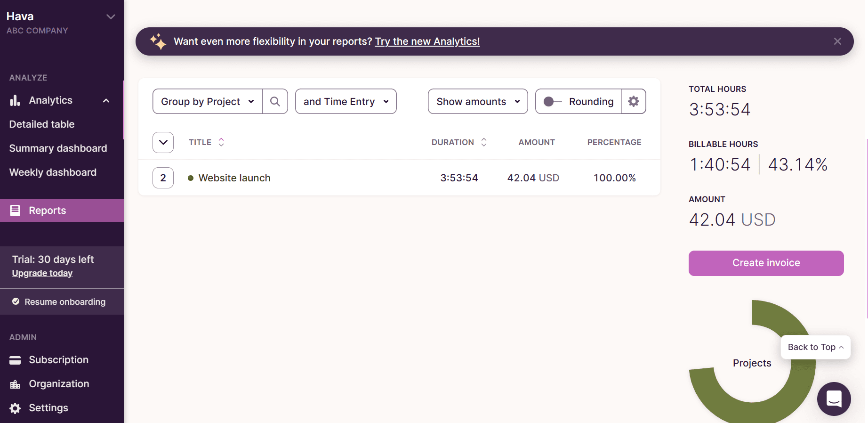Click the search magnifier icon beside Group by Project

click(x=275, y=101)
